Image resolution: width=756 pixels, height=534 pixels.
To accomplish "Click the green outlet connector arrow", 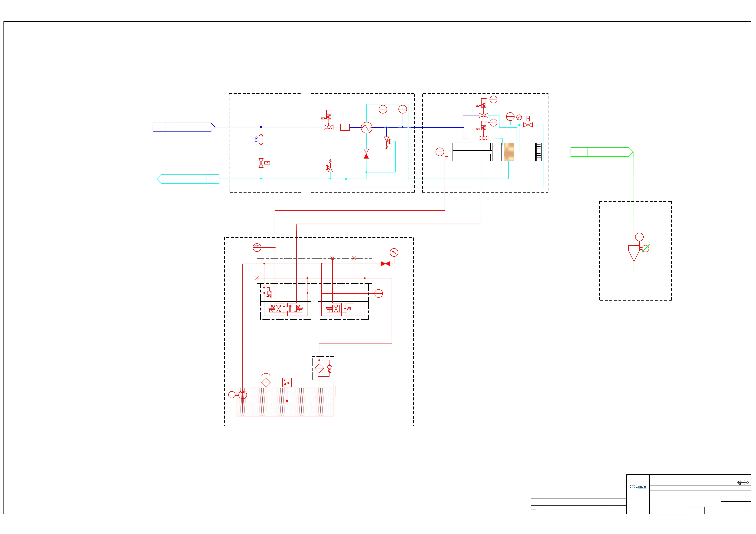I will [602, 152].
